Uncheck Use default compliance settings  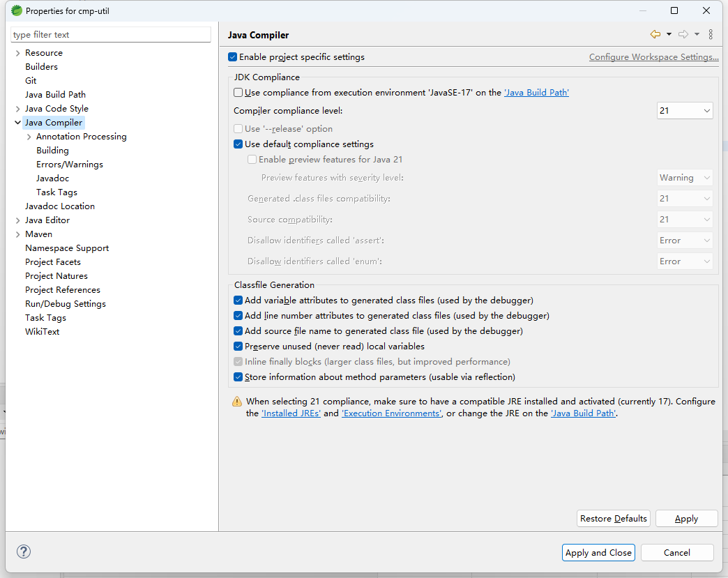(x=238, y=144)
